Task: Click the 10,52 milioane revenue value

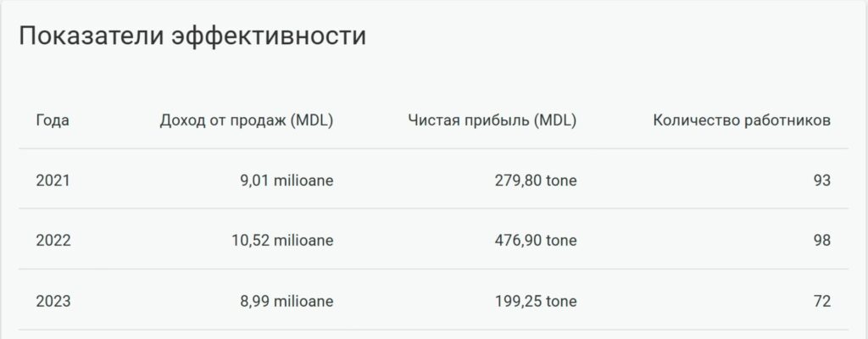Action: coord(282,241)
